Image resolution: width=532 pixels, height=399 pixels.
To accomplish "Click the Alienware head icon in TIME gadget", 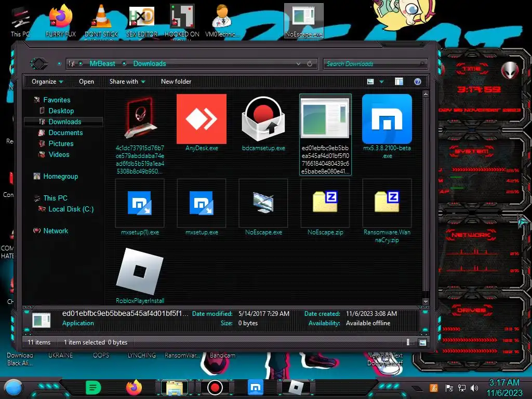I will click(510, 70).
